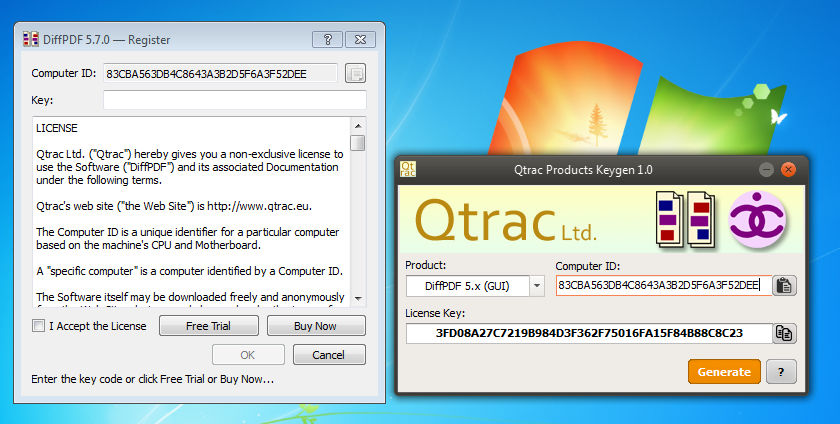Click the "Product:" label in Keygen

(x=425, y=265)
